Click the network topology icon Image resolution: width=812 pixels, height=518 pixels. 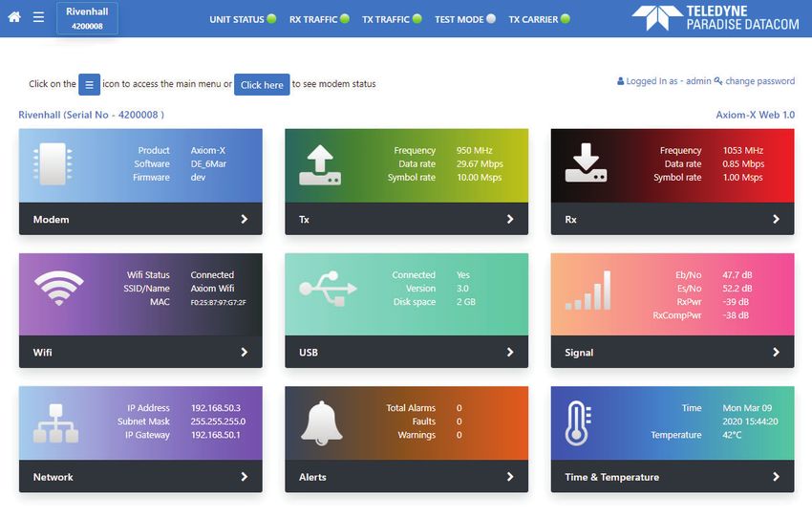coord(56,423)
